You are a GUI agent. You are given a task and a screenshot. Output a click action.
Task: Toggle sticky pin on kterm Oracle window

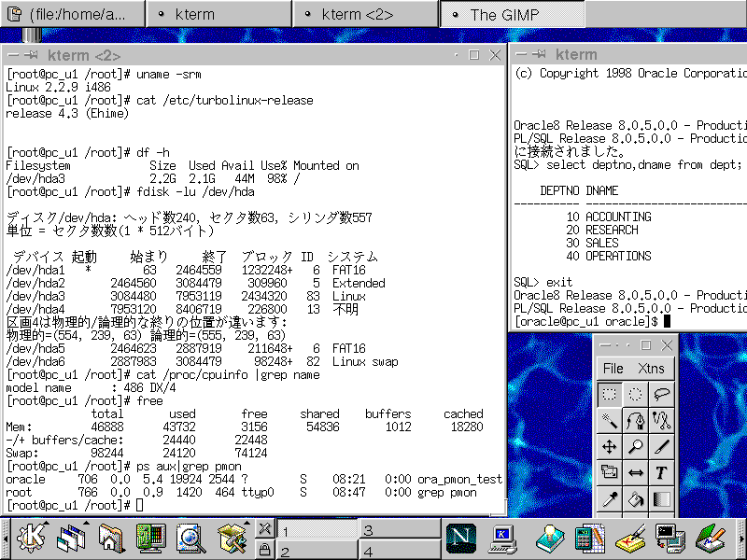click(x=540, y=54)
